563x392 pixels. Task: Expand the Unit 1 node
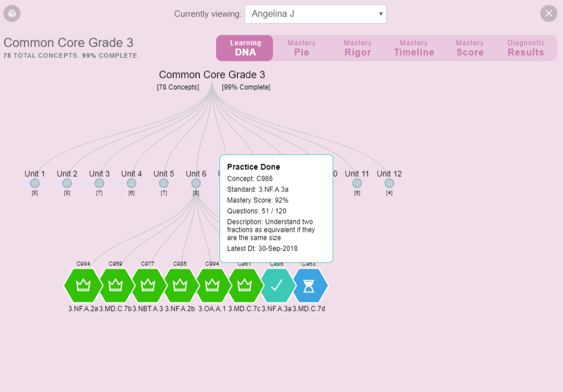point(35,184)
